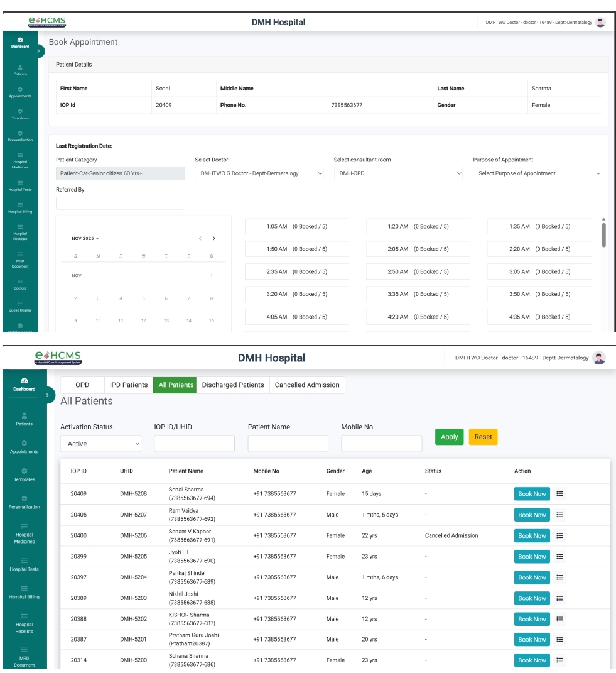Click list menu icon for Sonal Sharma row

(559, 494)
